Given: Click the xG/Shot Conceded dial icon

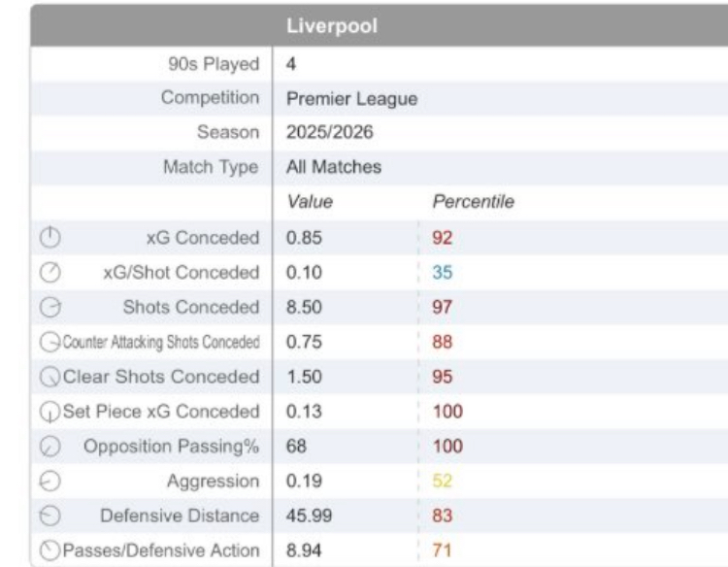Looking at the screenshot, I should [x=55, y=272].
